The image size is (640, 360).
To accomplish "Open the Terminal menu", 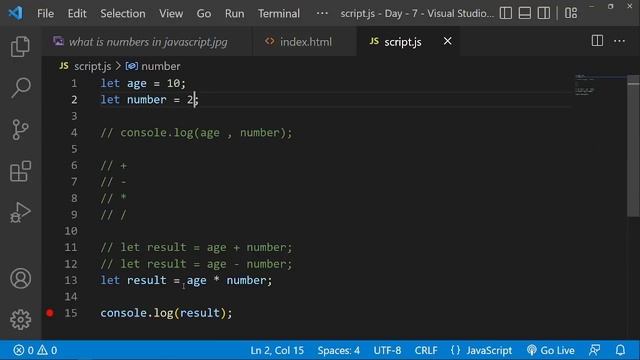I will pos(279,13).
